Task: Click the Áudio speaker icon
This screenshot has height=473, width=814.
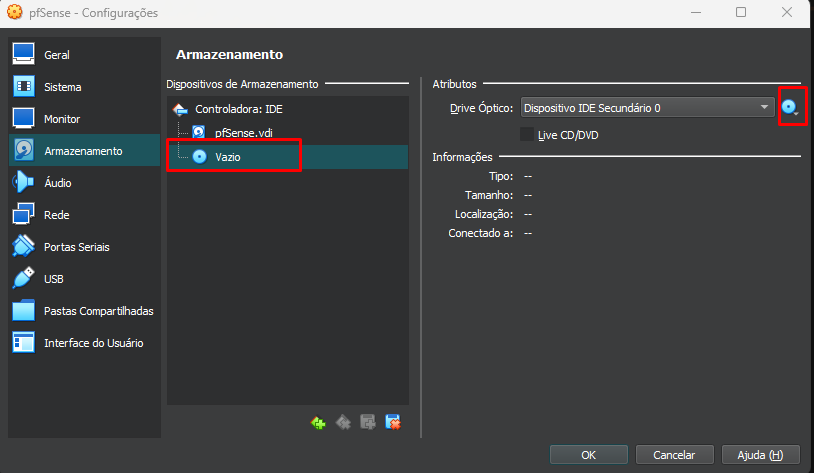Action: click(23, 182)
